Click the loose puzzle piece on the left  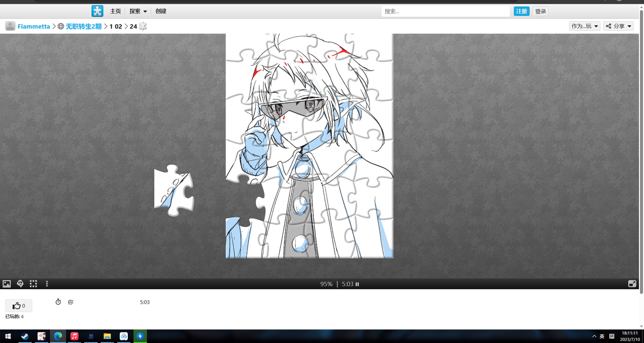tap(174, 190)
